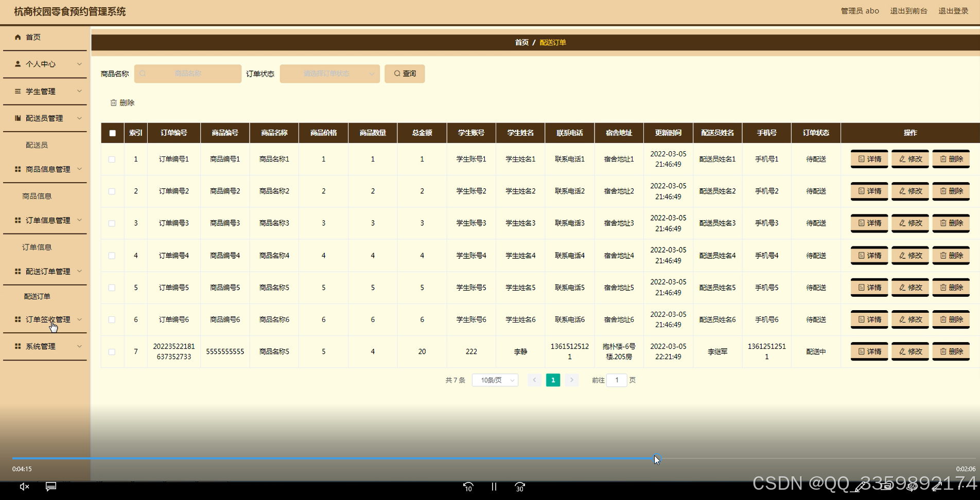Click the batch 删除 button above table
Image resolution: width=980 pixels, height=500 pixels.
click(x=122, y=103)
